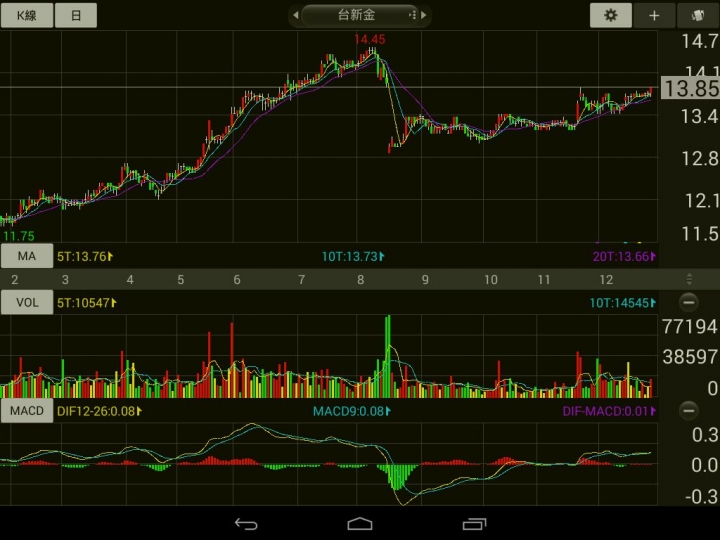Screen dimensions: 720x540
Task: Select month 12 on the date axis
Action: [x=606, y=279]
